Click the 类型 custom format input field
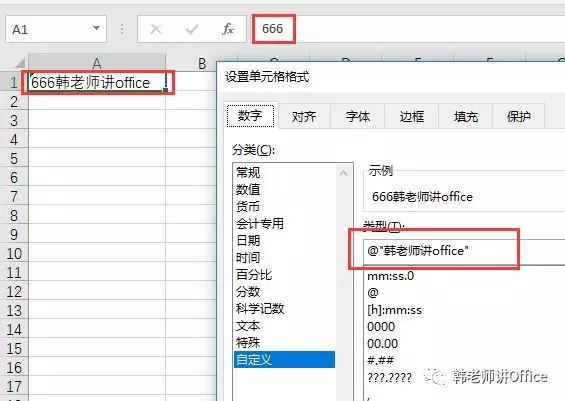This screenshot has width=565, height=401. click(x=464, y=251)
